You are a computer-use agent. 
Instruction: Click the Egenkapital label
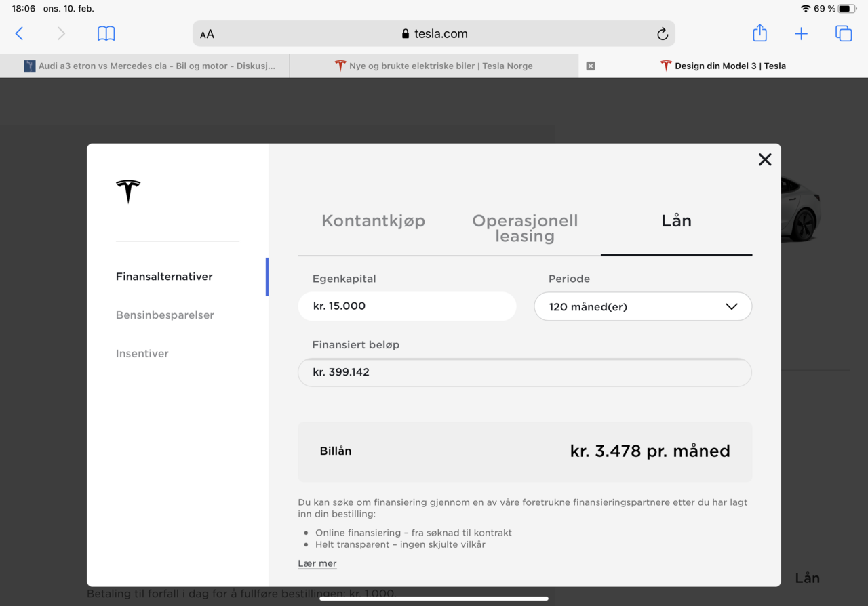point(344,279)
